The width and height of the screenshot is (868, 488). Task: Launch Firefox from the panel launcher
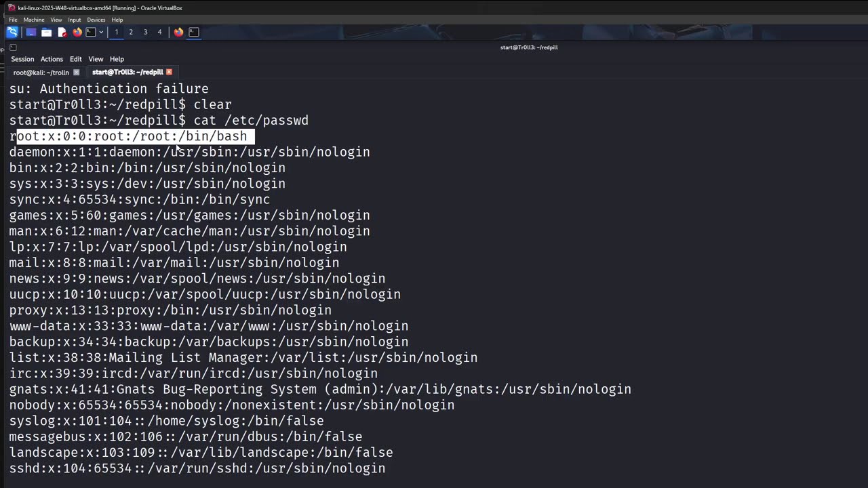pos(77,32)
